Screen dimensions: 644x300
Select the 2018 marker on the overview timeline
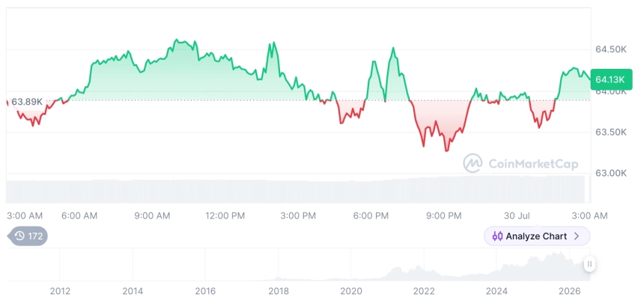(x=279, y=291)
